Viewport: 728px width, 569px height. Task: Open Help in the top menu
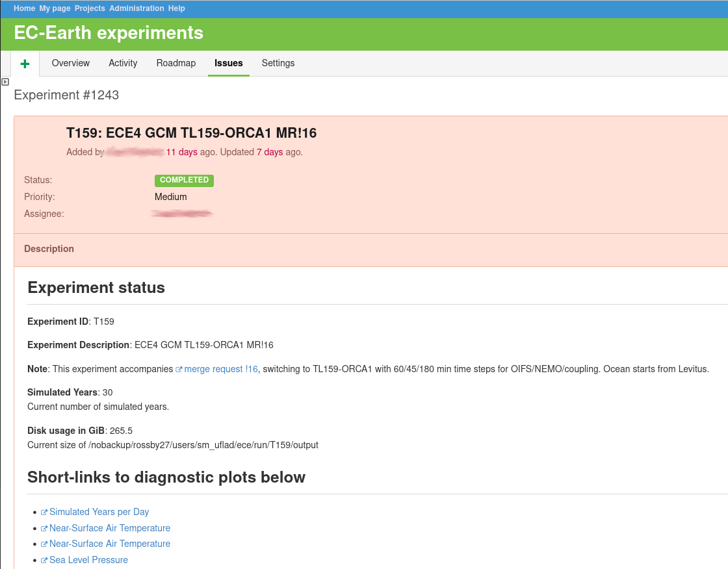coord(176,8)
